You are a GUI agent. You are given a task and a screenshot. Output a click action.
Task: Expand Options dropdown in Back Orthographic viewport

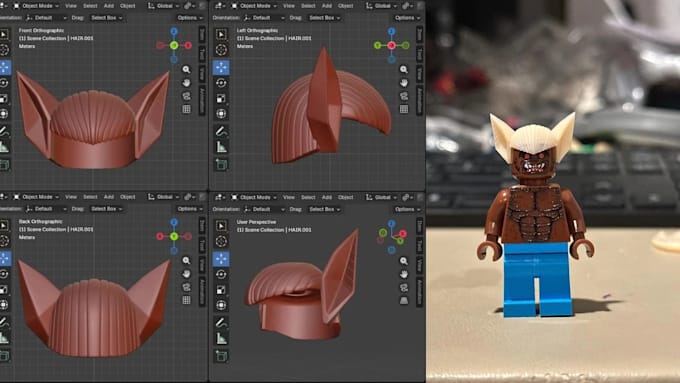190,209
